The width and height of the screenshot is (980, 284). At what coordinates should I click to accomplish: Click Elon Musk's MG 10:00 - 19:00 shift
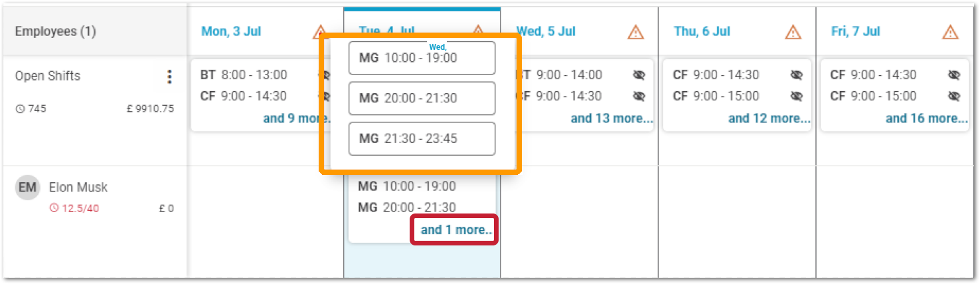click(x=407, y=186)
